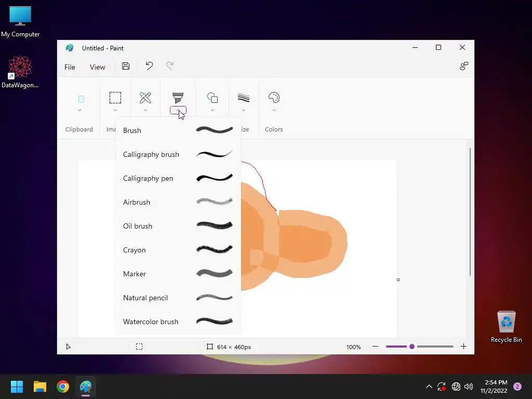The width and height of the screenshot is (532, 399).
Task: Zoom out with the minus button
Action: point(375,347)
